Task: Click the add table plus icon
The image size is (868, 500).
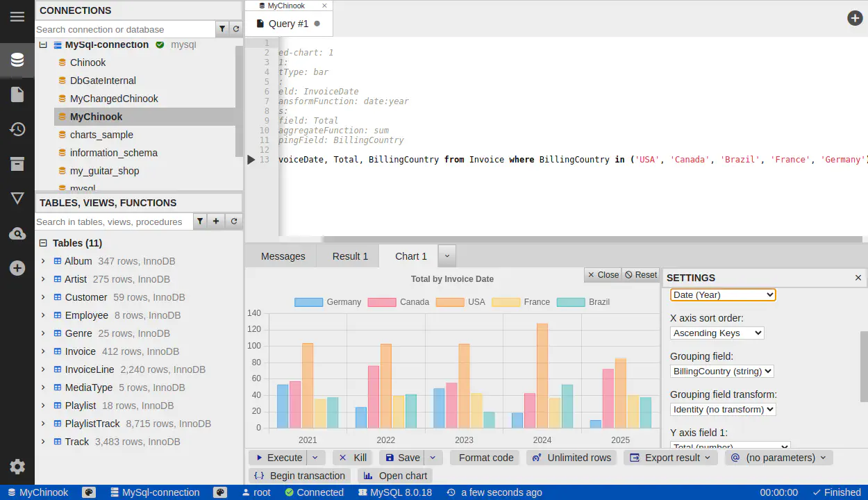Action: coord(216,222)
